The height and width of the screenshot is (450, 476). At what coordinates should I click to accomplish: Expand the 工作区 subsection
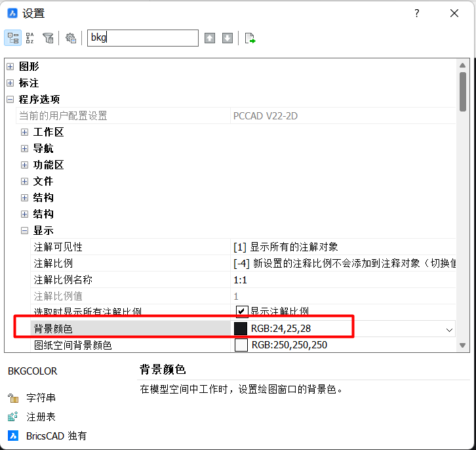pos(24,132)
